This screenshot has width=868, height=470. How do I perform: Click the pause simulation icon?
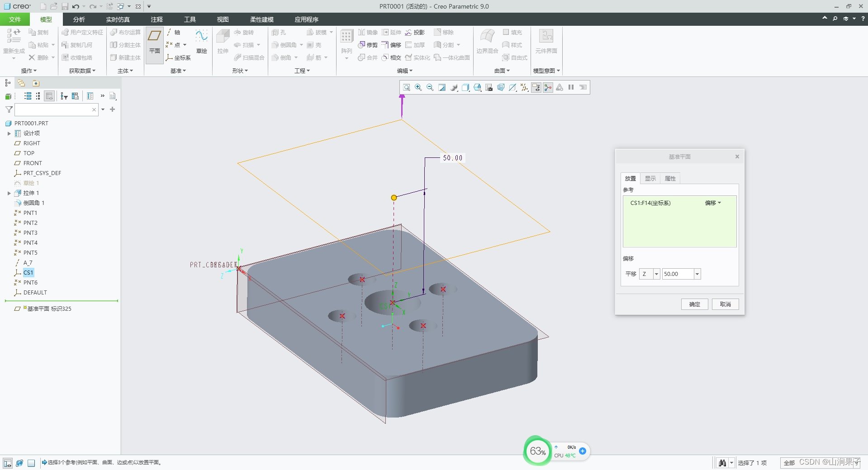click(571, 87)
